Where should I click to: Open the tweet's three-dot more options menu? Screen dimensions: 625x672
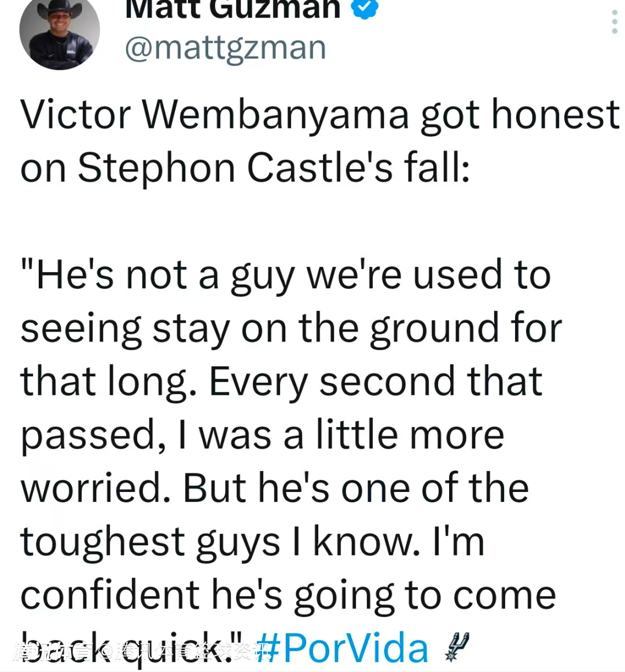click(615, 22)
